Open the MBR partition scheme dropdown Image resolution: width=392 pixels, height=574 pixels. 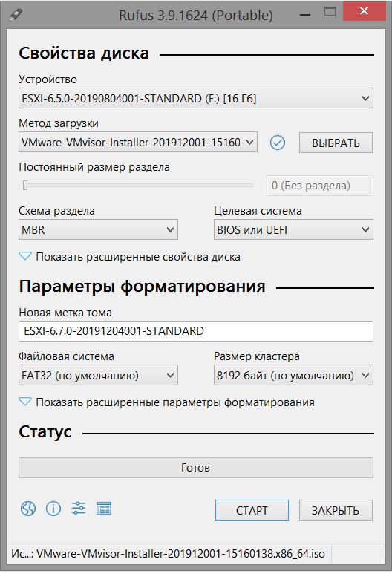[x=98, y=229]
